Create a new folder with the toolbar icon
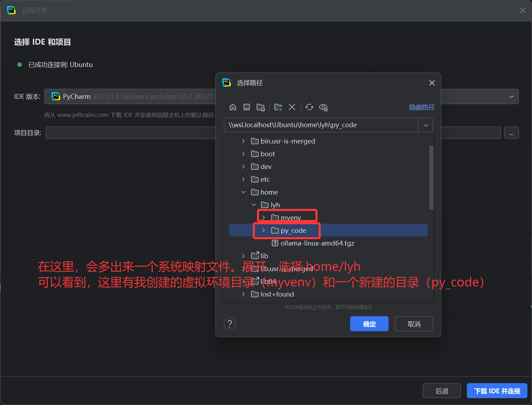 [278, 107]
